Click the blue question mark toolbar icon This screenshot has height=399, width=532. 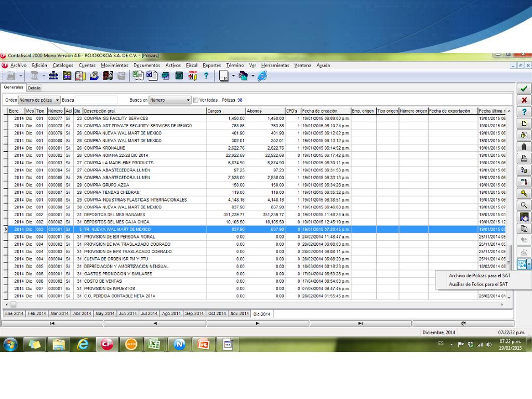pyautogui.click(x=206, y=76)
